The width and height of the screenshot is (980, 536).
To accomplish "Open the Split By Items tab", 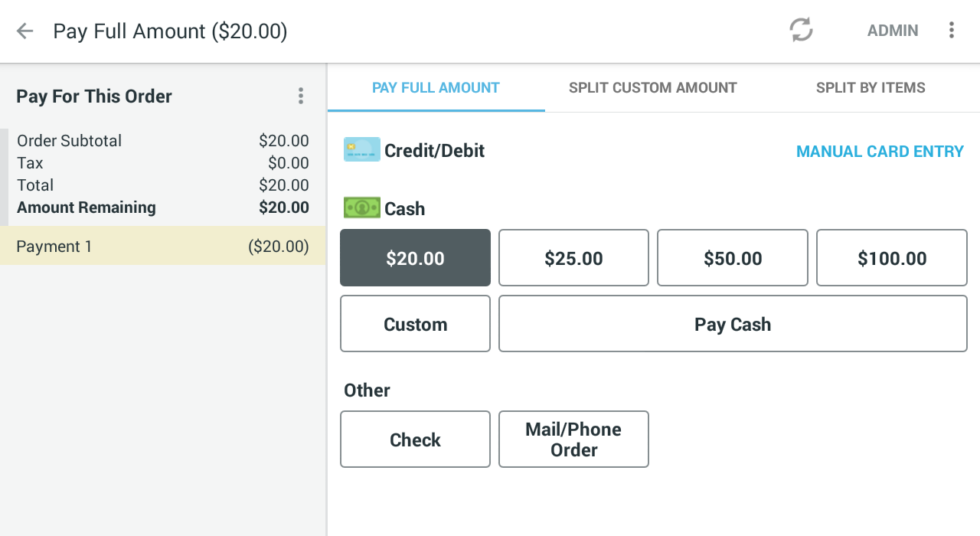I will click(871, 88).
